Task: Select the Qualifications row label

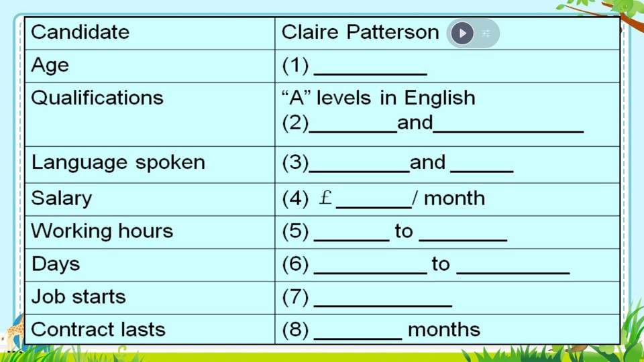Action: click(x=97, y=98)
